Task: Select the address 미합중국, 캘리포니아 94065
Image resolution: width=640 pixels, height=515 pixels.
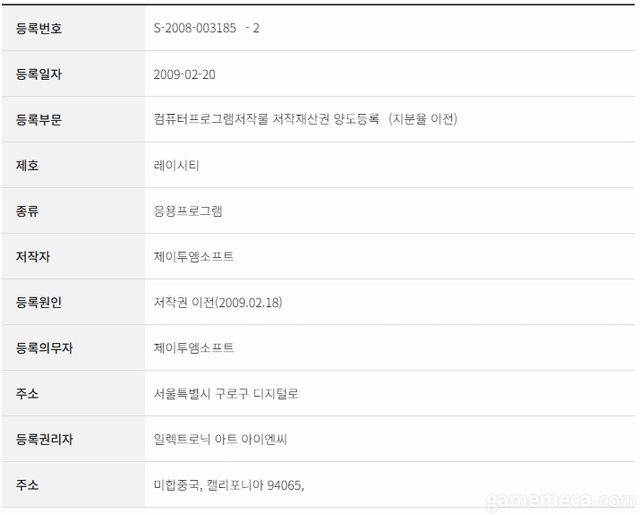Action: [x=229, y=485]
